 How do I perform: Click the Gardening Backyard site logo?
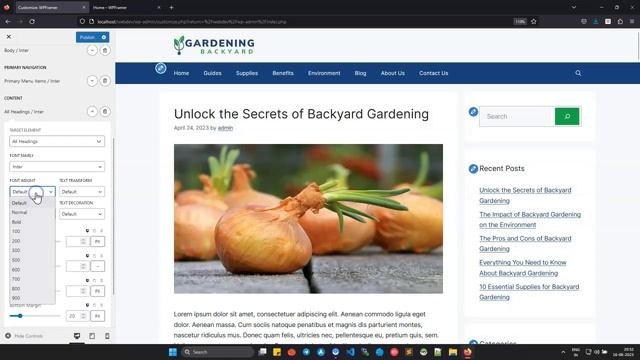tap(213, 45)
